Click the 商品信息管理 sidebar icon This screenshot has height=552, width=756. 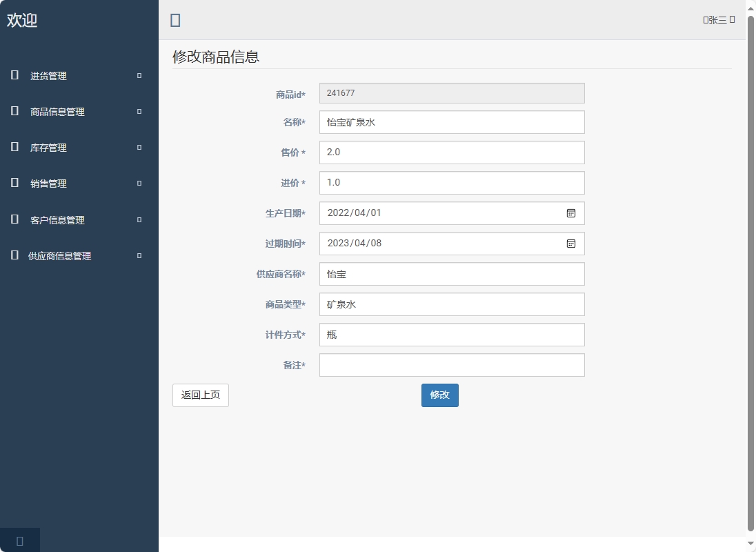14,111
